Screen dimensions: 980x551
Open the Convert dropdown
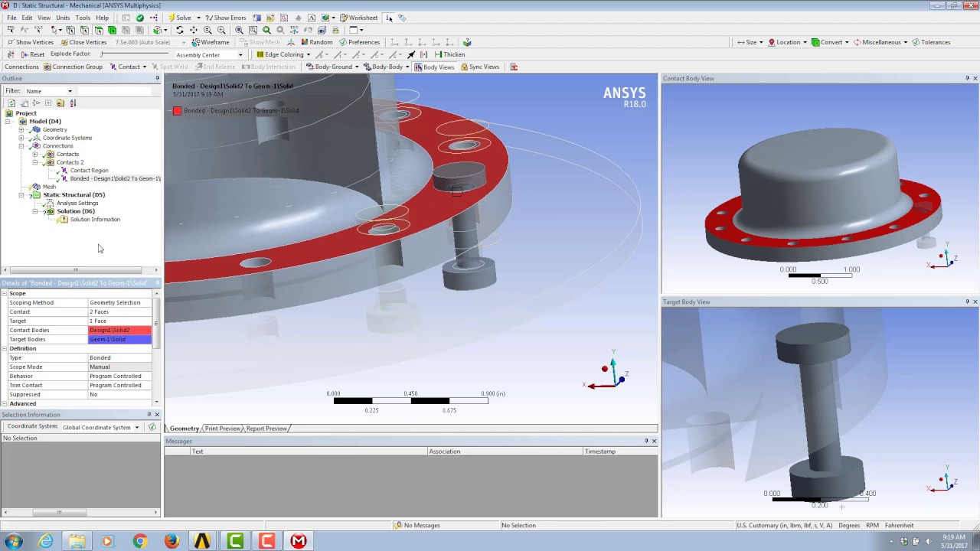[x=831, y=42]
